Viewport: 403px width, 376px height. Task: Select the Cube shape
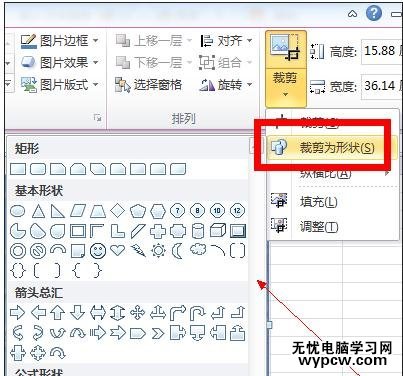[218, 231]
